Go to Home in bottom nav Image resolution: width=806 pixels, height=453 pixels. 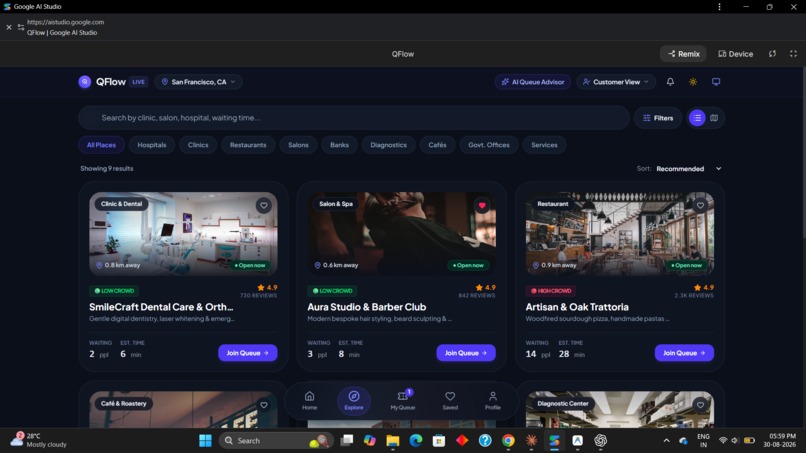[309, 401]
